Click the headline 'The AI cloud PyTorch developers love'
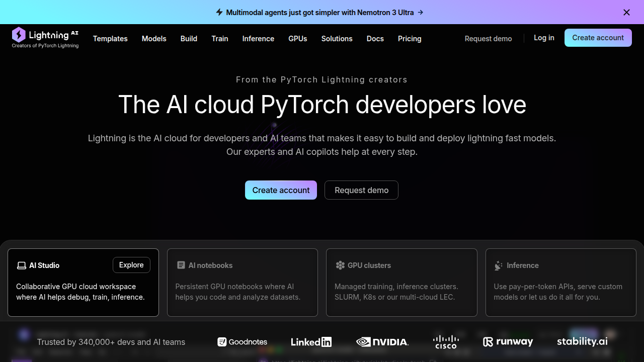This screenshot has width=644, height=362. pos(322,105)
